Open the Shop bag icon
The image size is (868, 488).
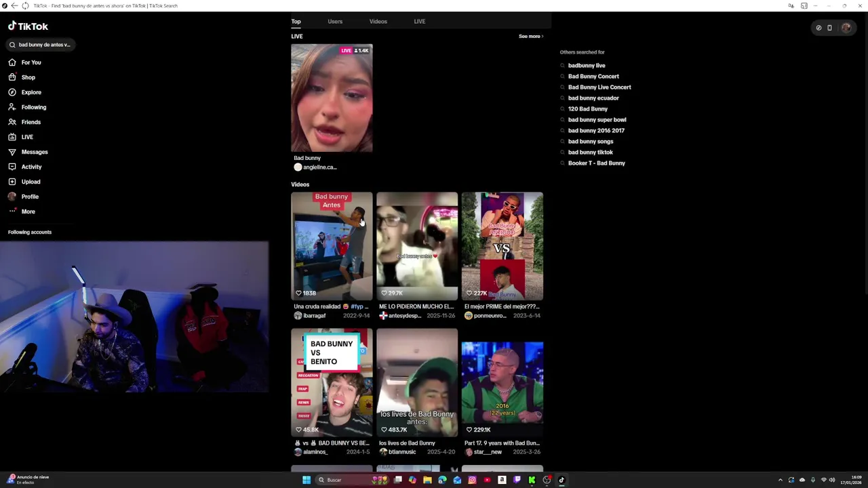[x=12, y=77]
